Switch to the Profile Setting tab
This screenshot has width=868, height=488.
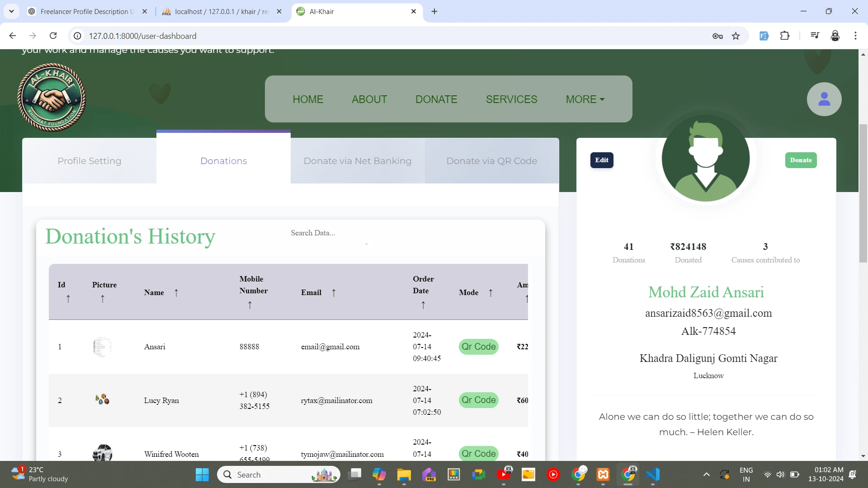click(x=89, y=160)
